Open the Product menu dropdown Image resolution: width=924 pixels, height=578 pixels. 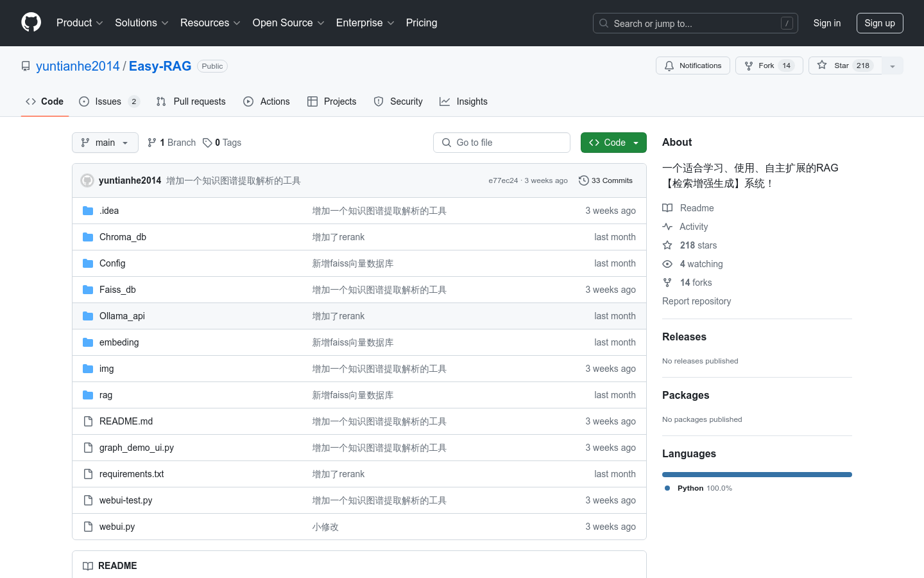point(80,22)
